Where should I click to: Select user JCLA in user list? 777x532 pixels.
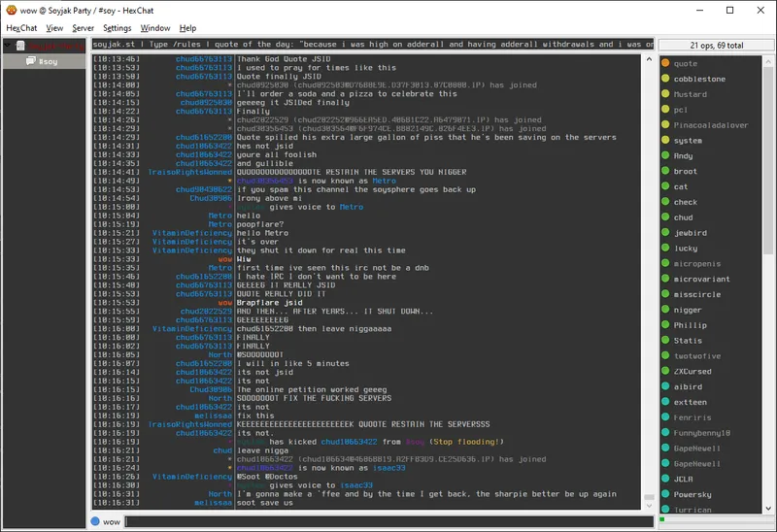(683, 479)
